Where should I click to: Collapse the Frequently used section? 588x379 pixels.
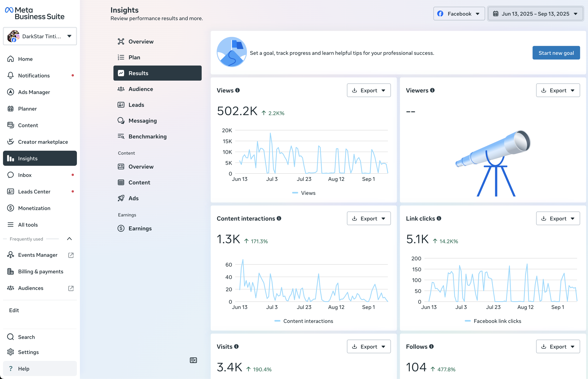tap(69, 239)
